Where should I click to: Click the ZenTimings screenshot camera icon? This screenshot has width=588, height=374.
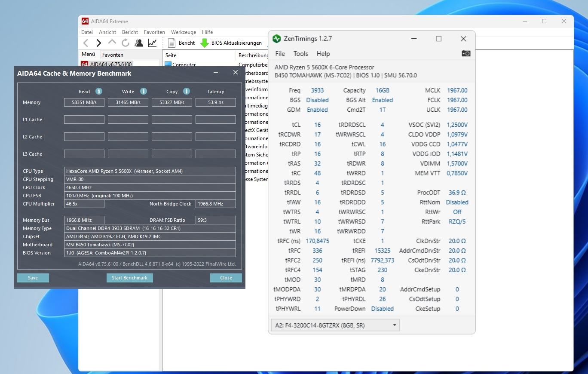tap(466, 53)
